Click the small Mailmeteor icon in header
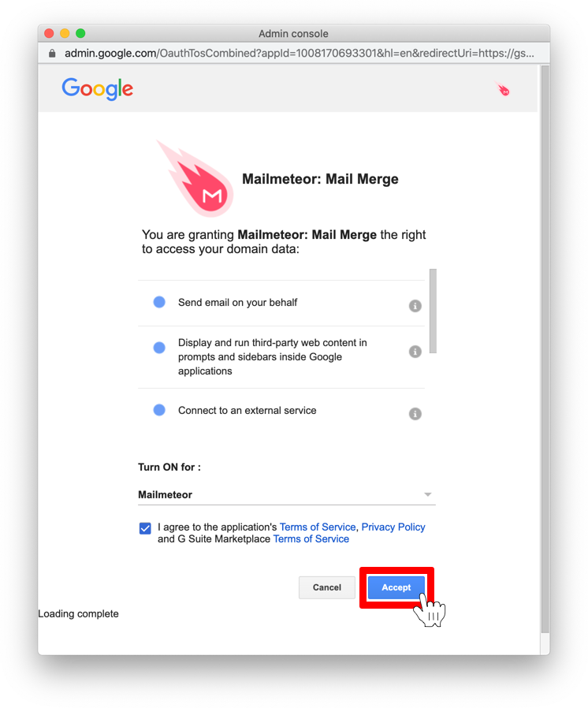Image resolution: width=588 pixels, height=708 pixels. click(x=502, y=89)
